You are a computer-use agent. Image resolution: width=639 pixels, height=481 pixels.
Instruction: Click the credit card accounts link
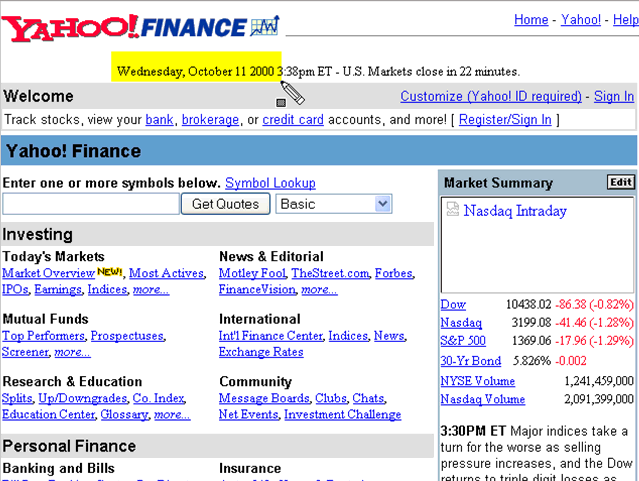293,120
